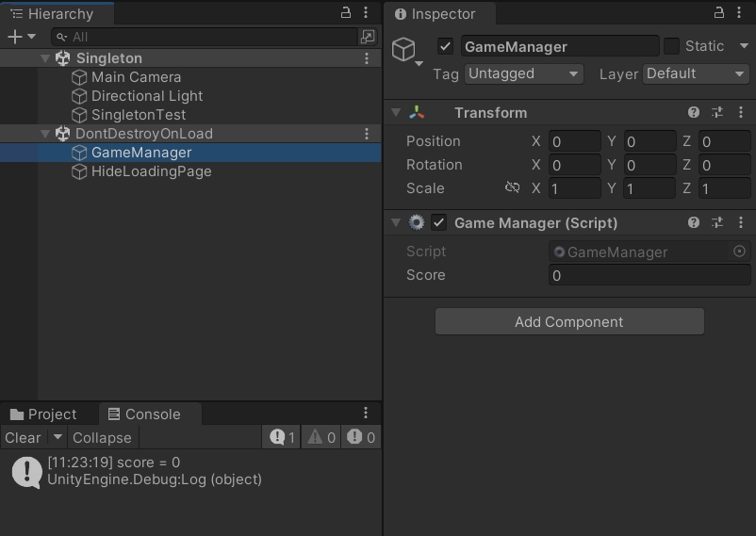
Task: Lock the Hierarchy panel
Action: point(346,12)
